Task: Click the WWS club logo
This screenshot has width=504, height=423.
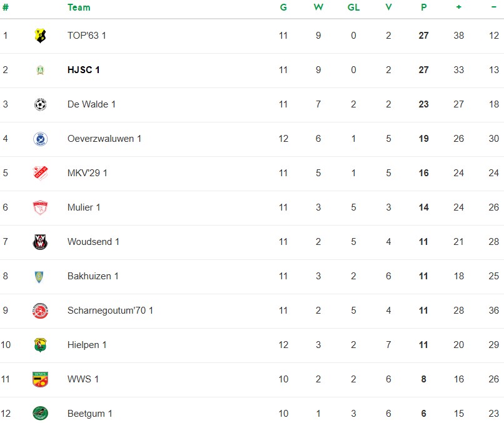Action: click(x=40, y=379)
